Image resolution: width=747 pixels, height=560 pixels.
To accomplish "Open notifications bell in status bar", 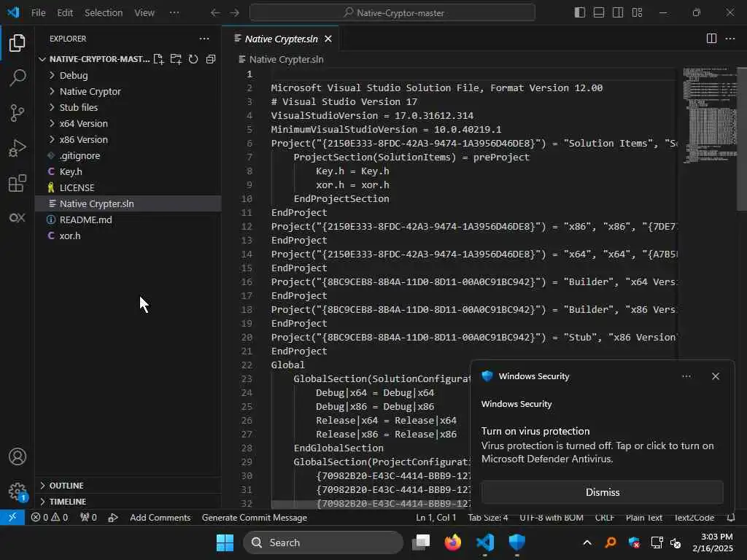I will [731, 517].
